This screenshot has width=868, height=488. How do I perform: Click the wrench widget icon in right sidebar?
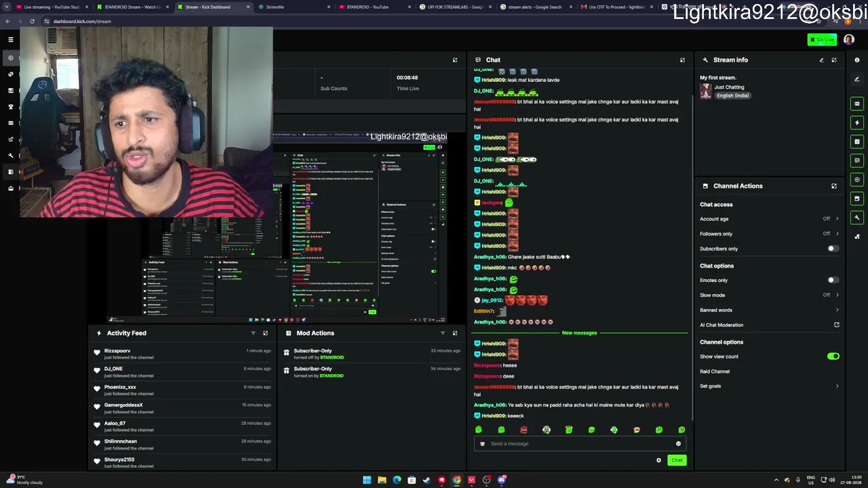pos(857,218)
